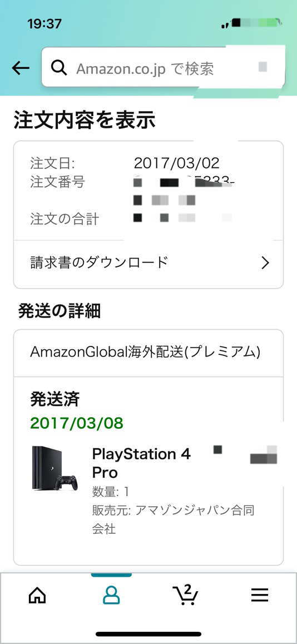Open PlayStation 4 Pro product title
The height and width of the screenshot is (644, 297).
141,463
